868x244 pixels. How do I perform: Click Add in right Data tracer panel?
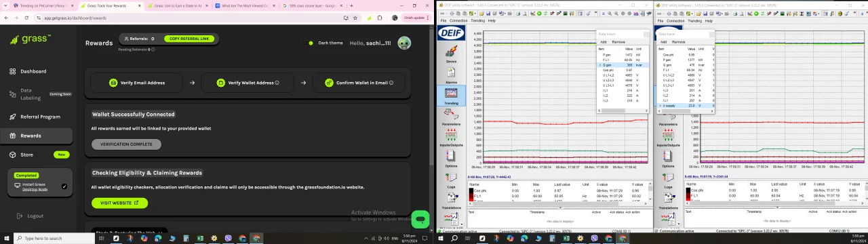pos(664,42)
